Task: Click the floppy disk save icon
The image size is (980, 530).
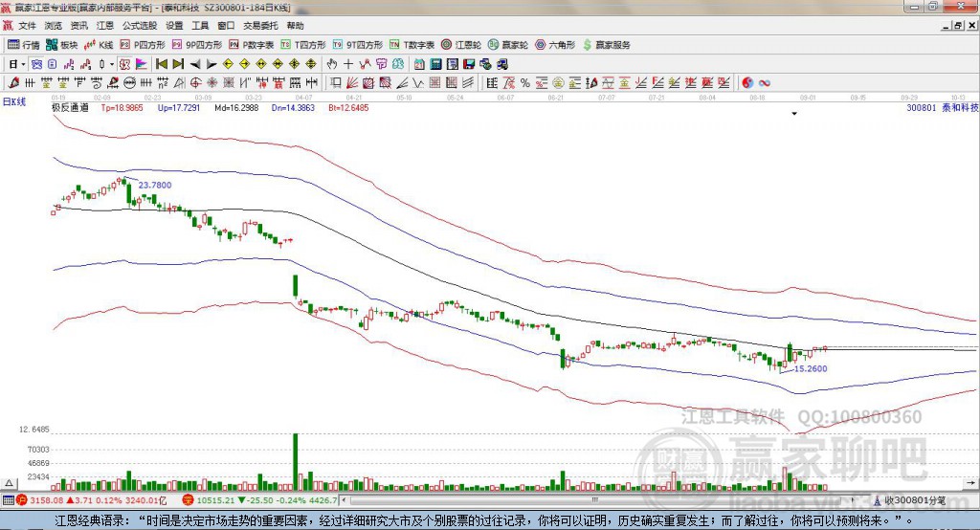Action: [469, 64]
